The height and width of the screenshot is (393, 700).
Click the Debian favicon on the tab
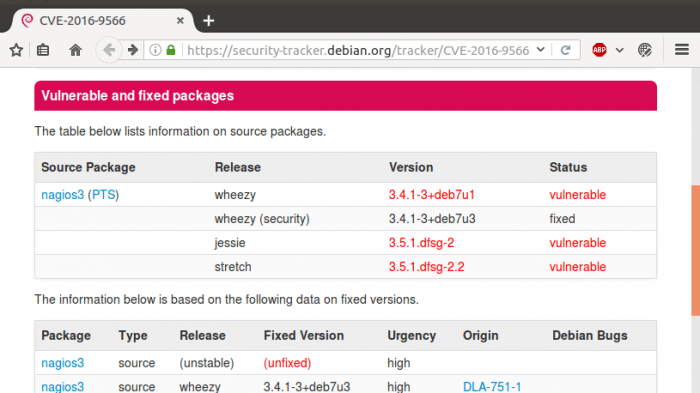coord(27,21)
